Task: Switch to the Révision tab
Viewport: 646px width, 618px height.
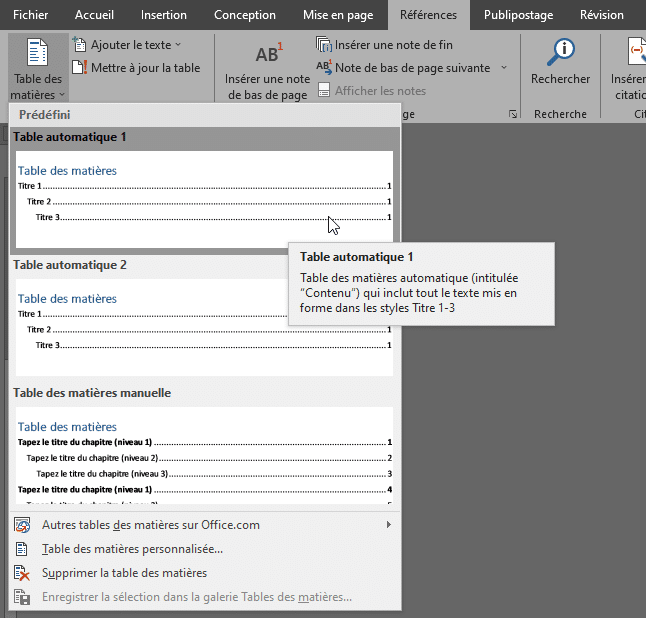Action: [602, 15]
